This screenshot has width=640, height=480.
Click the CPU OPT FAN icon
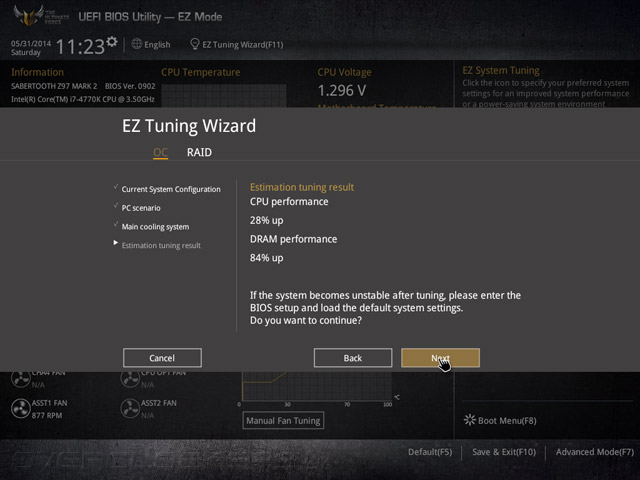coord(130,380)
